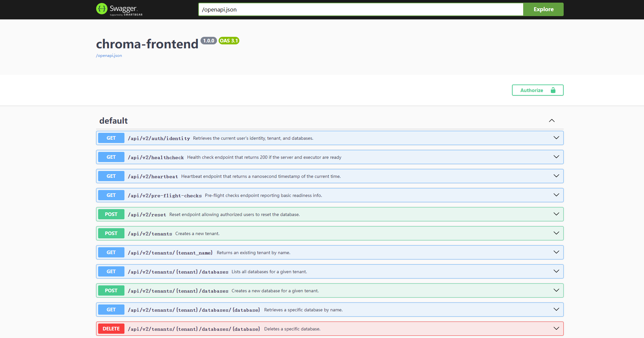Viewport: 644px width, 338px height.
Task: Click the OAS 3.1 version badge
Action: click(x=229, y=41)
